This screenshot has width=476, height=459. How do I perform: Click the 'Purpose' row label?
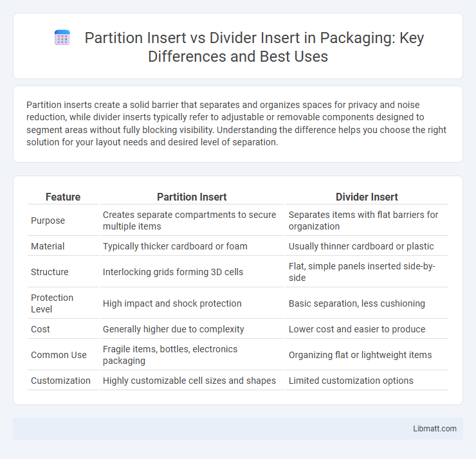(x=48, y=221)
